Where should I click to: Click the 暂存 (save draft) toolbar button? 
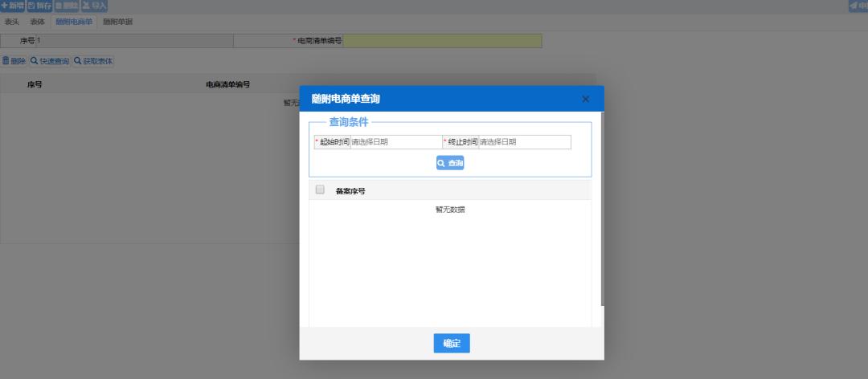tap(40, 6)
